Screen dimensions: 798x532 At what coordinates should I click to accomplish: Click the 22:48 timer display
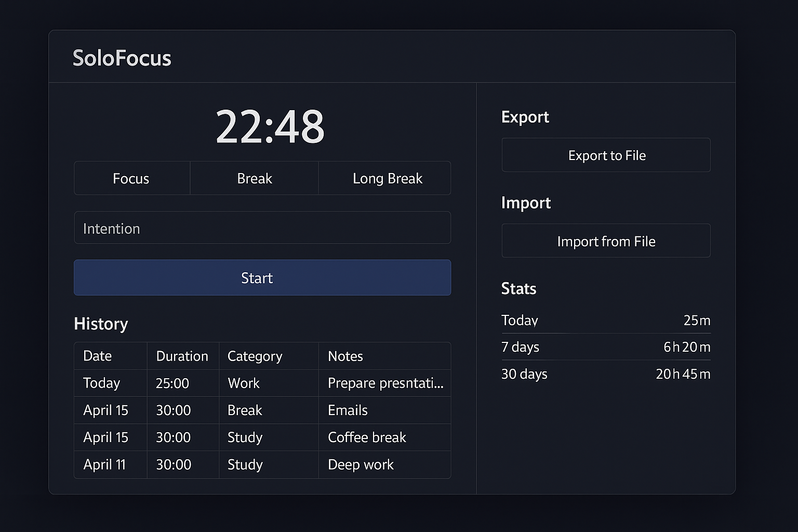(270, 127)
